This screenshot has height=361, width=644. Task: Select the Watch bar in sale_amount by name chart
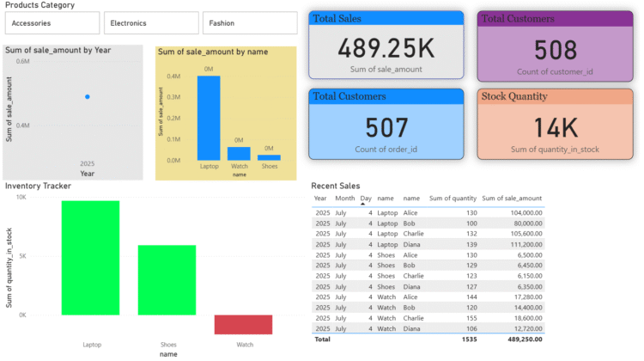tap(239, 153)
